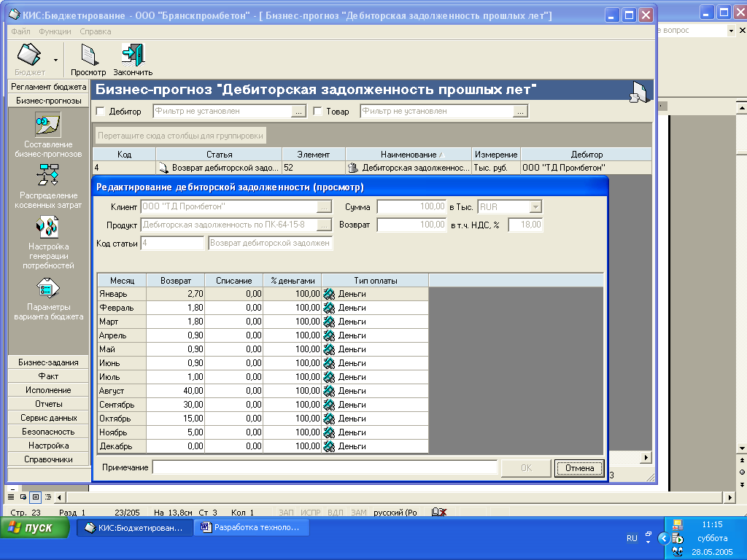Viewport: 747px width, 560px height.
Task: Switch to the Отчеты sidebar section
Action: coord(48,404)
